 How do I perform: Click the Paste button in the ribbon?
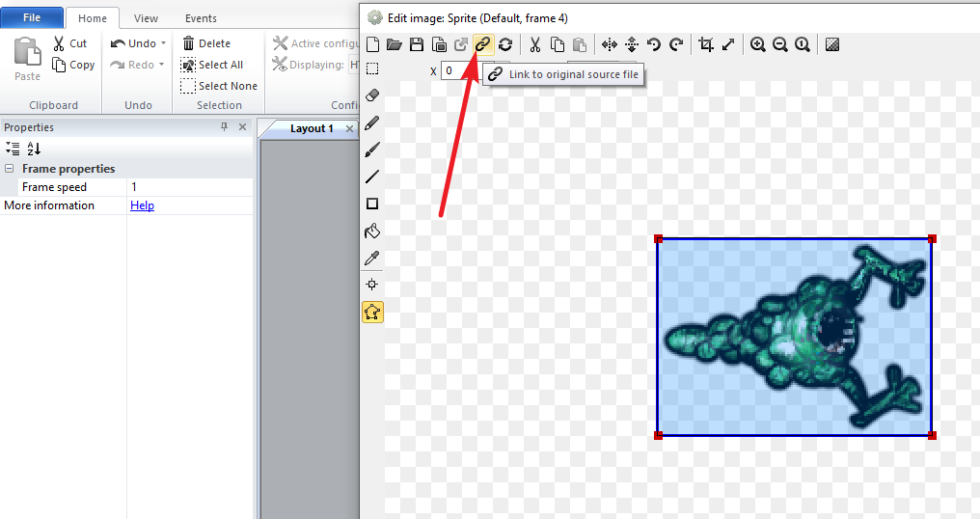pyautogui.click(x=28, y=60)
